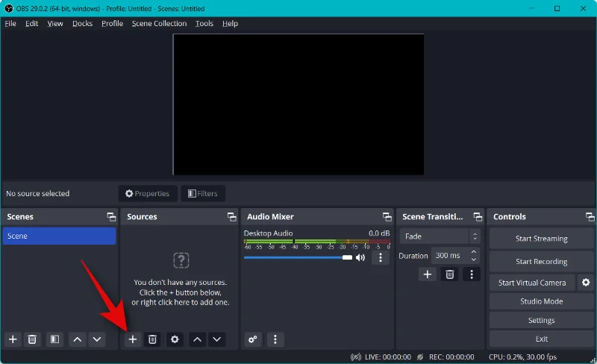Move source up in Sources panel
The image size is (597, 364).
tap(197, 339)
